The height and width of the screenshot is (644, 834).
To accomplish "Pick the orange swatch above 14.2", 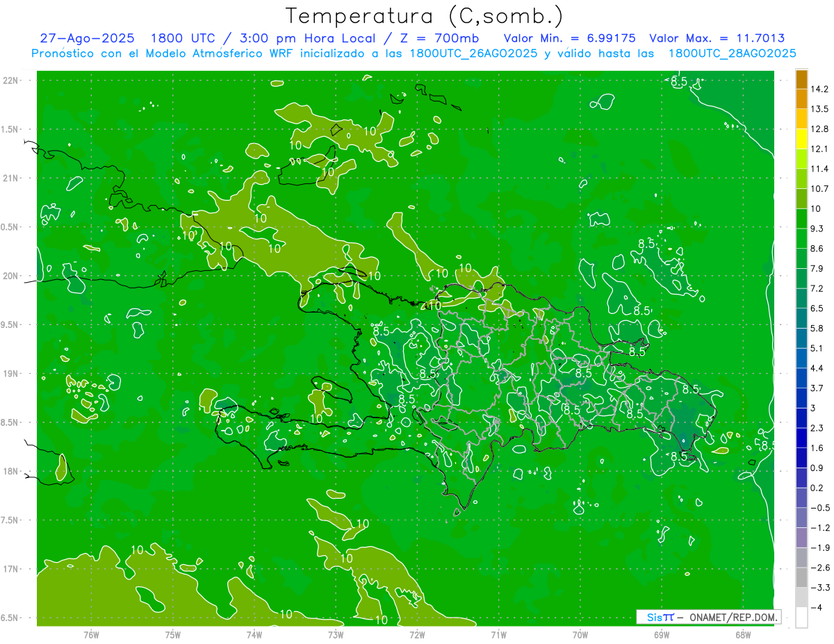I will (801, 79).
